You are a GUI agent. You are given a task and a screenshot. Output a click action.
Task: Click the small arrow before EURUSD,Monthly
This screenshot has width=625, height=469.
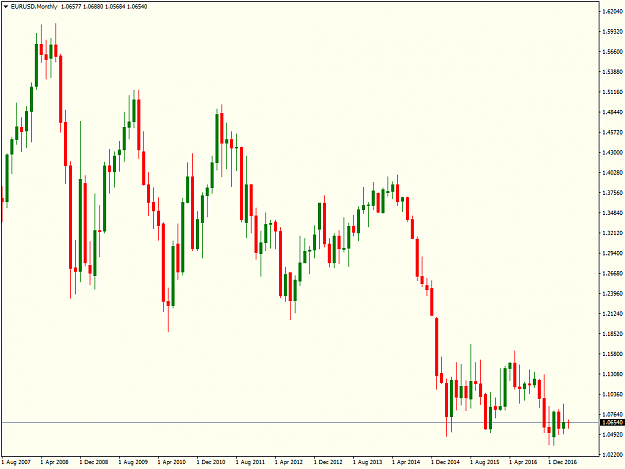[6, 7]
